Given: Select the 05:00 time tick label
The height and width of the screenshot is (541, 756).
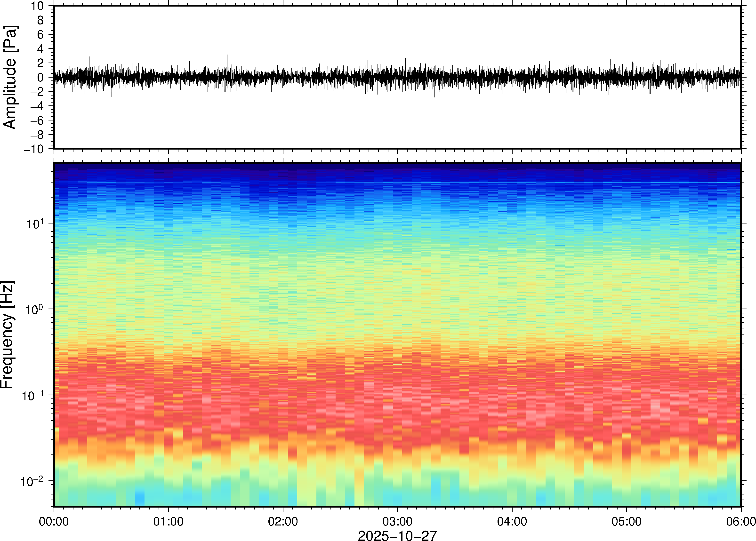Looking at the screenshot, I should (626, 521).
